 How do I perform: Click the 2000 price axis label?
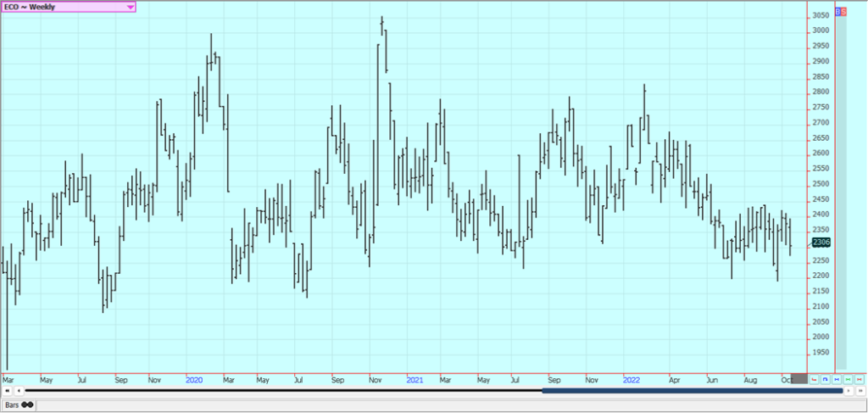[821, 338]
